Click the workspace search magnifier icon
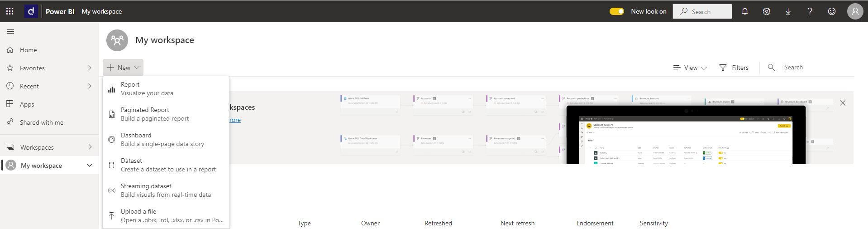Viewport: 868px width, 229px height. [772, 68]
